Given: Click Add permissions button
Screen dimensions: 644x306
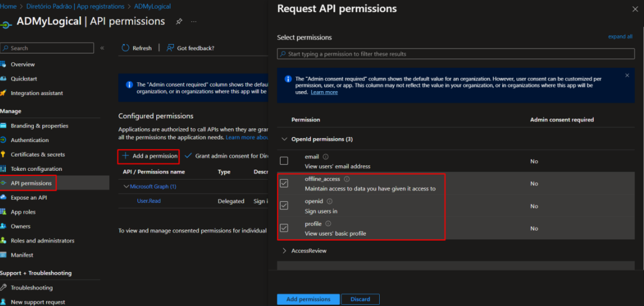Looking at the screenshot, I should pyautogui.click(x=308, y=299).
